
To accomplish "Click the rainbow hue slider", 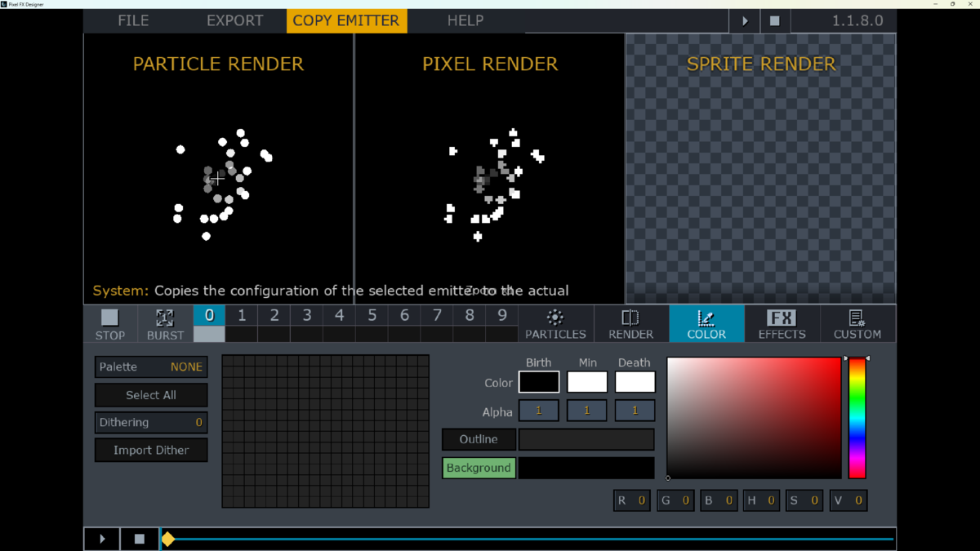I will pyautogui.click(x=857, y=418).
